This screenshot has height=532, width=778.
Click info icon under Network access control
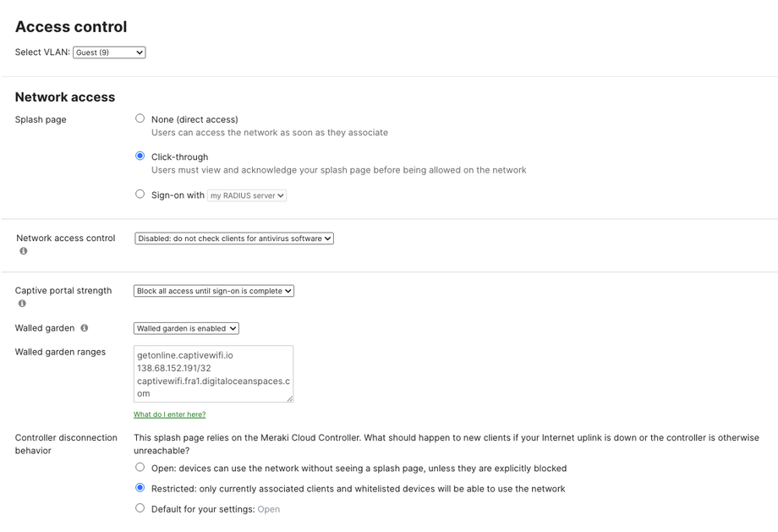24,251
